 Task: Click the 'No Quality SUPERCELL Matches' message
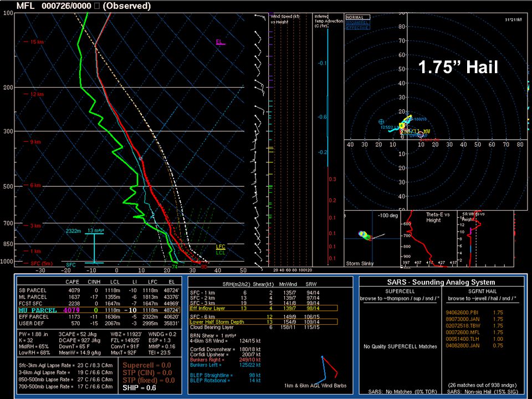pyautogui.click(x=400, y=346)
